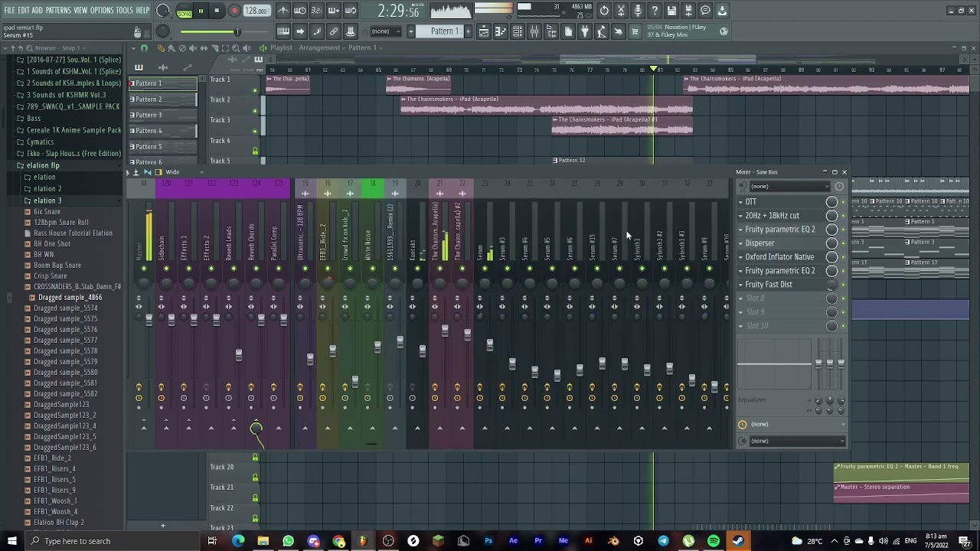The width and height of the screenshot is (980, 551).
Task: Select Pattern 5 in the pattern list
Action: pyautogui.click(x=163, y=146)
